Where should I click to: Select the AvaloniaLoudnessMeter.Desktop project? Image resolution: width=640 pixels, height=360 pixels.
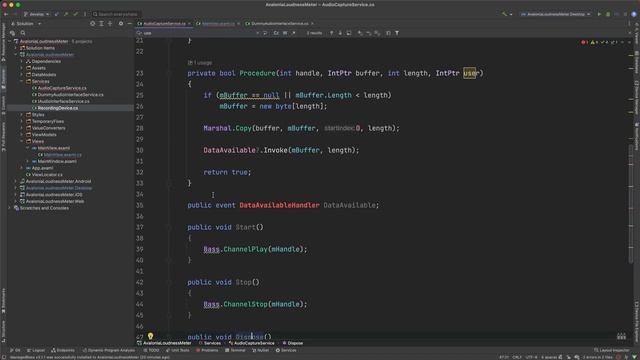coord(59,188)
